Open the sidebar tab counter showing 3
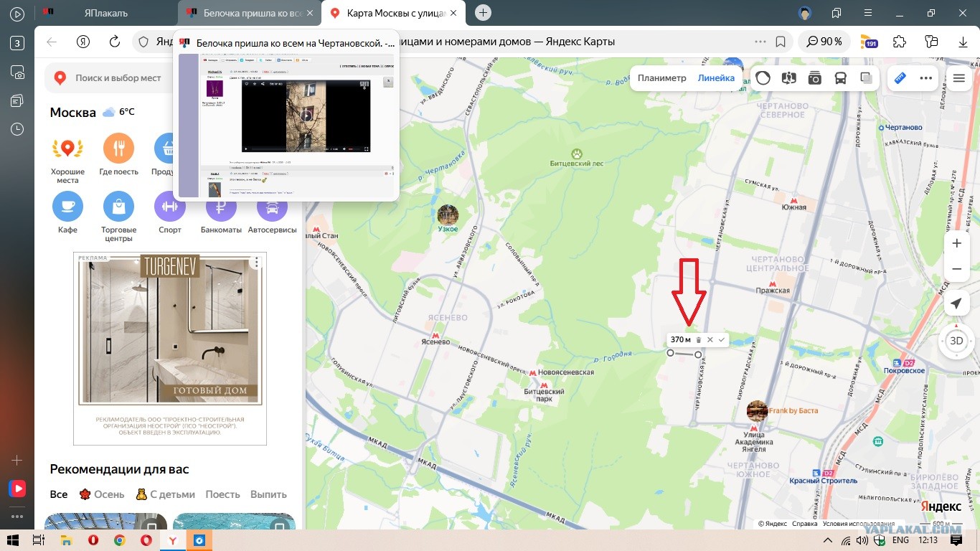 coord(17,43)
